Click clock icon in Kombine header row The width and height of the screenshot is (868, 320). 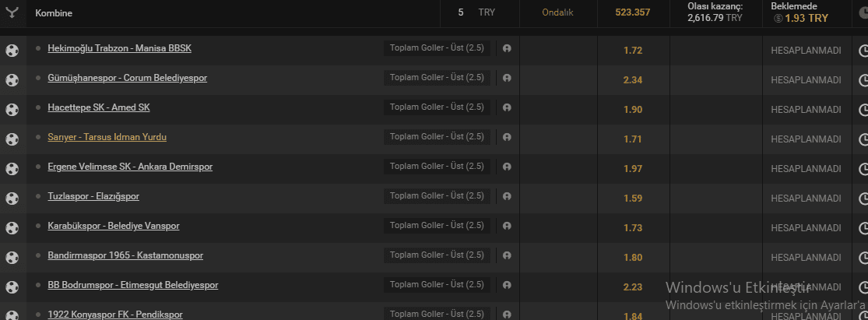863,12
